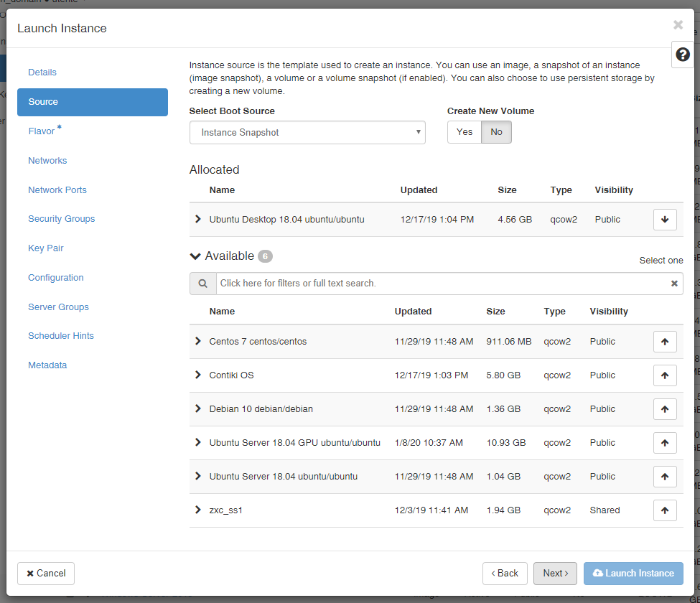Expand the allocated Ubuntu Desktop 18.04 row
Viewport: 700px width, 603px height.
pyautogui.click(x=198, y=220)
